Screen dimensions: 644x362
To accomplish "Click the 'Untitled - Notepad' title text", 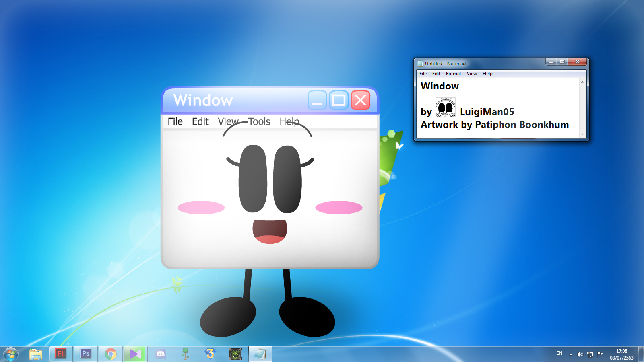I will pyautogui.click(x=445, y=64).
